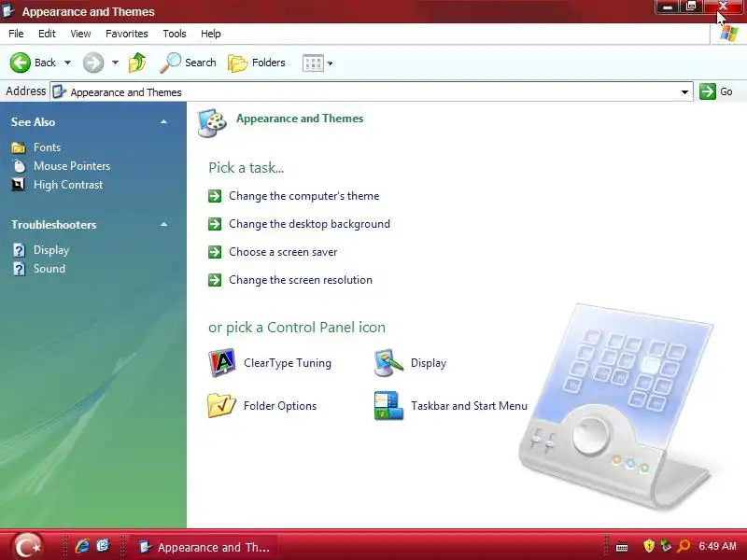Open the Edit menu
This screenshot has width=747, height=560.
47,34
